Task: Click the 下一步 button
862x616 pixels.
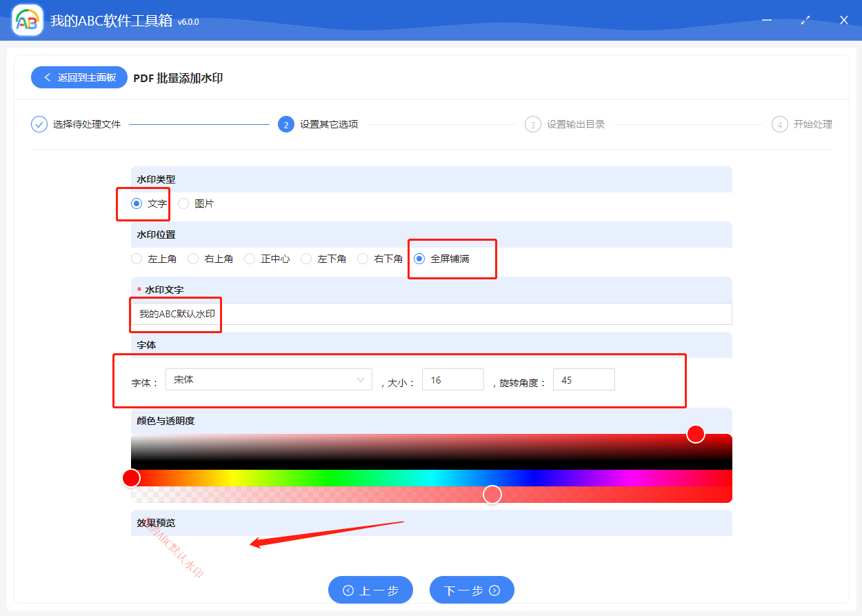Action: [472, 590]
